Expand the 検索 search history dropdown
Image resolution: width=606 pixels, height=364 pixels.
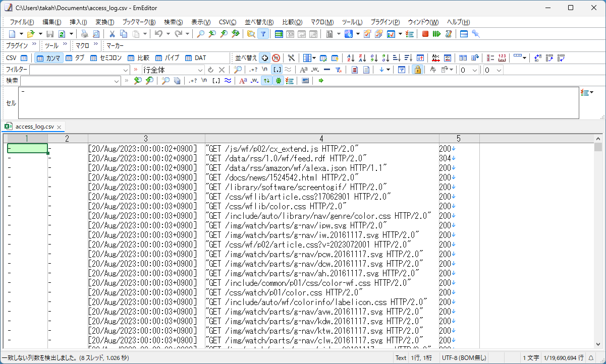118,80
